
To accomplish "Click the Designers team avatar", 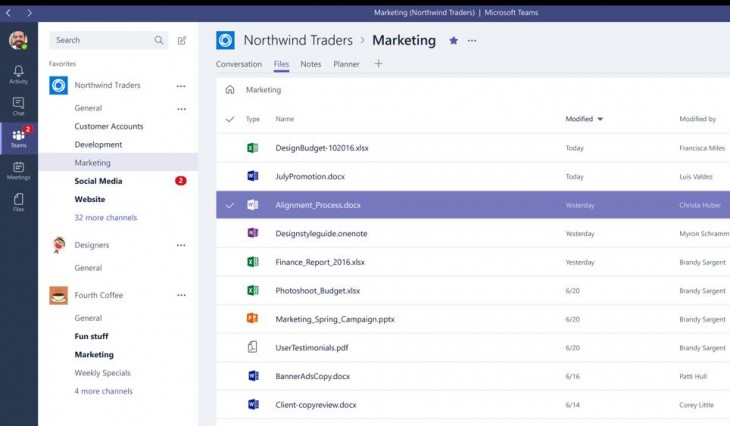I will pyautogui.click(x=59, y=245).
